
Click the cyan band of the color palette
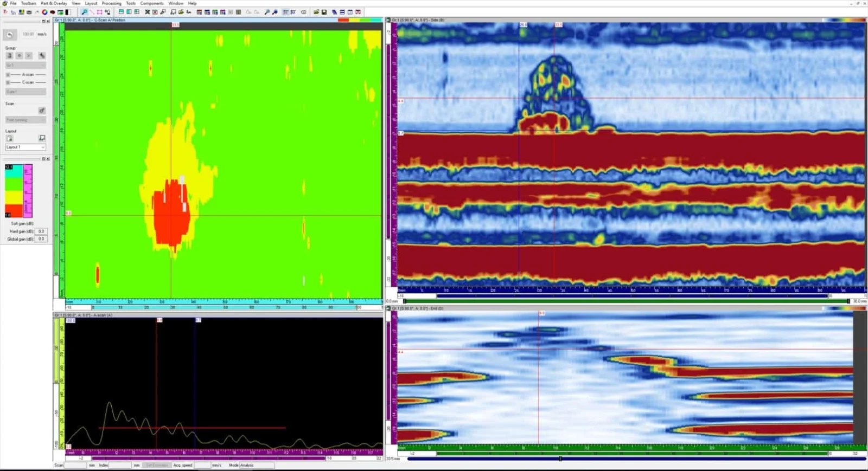(14, 171)
